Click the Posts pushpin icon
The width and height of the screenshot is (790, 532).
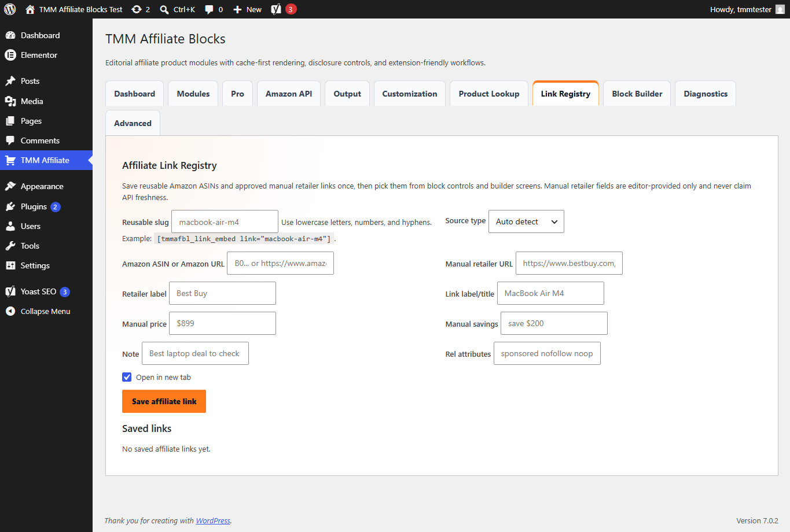tap(10, 81)
